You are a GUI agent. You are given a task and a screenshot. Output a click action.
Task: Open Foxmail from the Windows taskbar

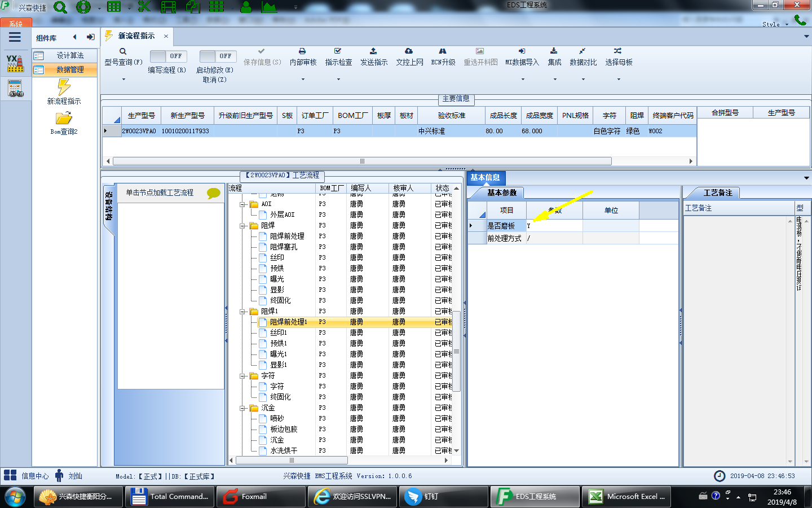tap(261, 497)
